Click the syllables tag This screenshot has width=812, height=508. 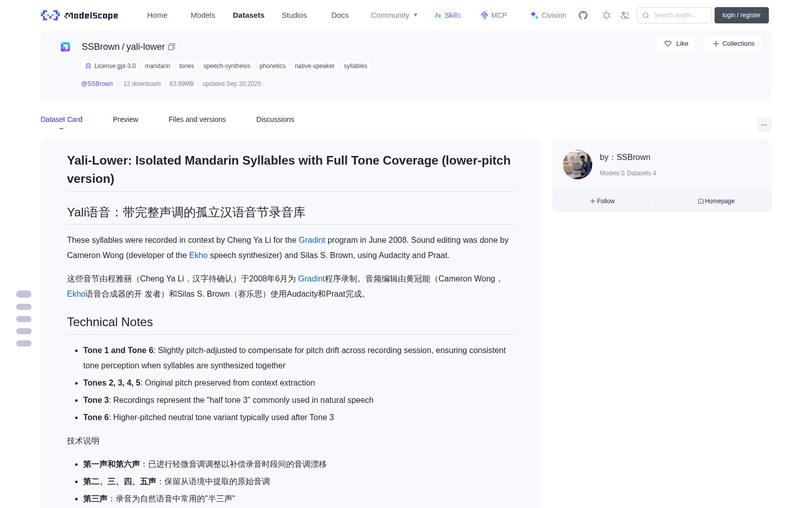[x=355, y=66]
